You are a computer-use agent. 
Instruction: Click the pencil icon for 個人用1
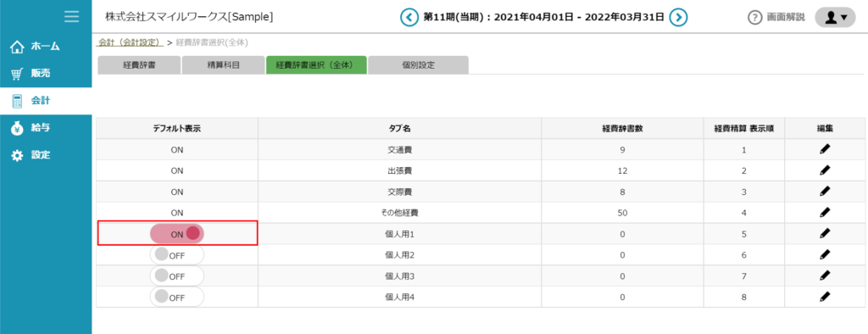825,234
